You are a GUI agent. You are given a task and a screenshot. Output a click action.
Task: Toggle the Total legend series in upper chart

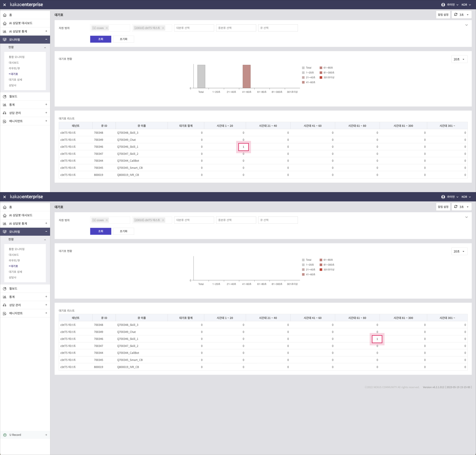308,68
